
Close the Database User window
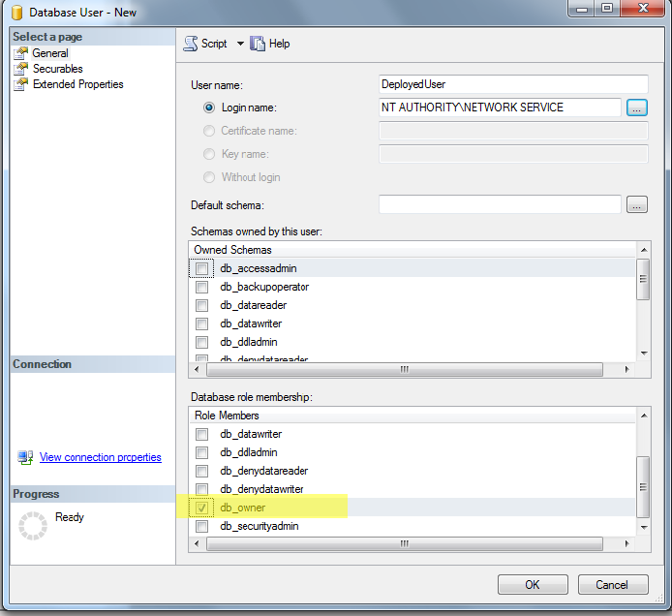[x=643, y=9]
